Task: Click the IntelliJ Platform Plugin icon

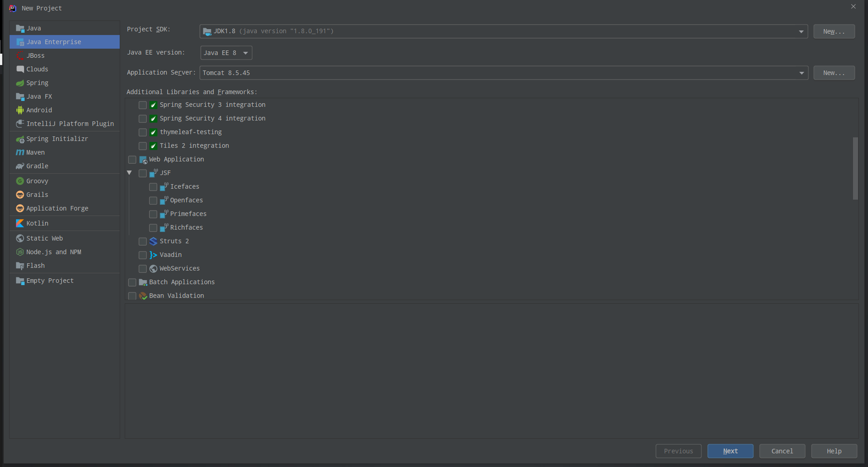Action: (x=20, y=124)
